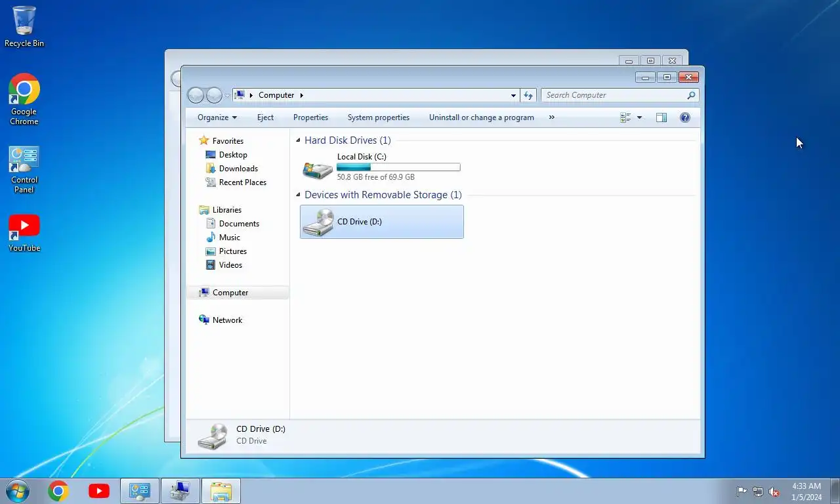The image size is (840, 504).
Task: Click the Local Disk (C:) usage bar
Action: (398, 167)
